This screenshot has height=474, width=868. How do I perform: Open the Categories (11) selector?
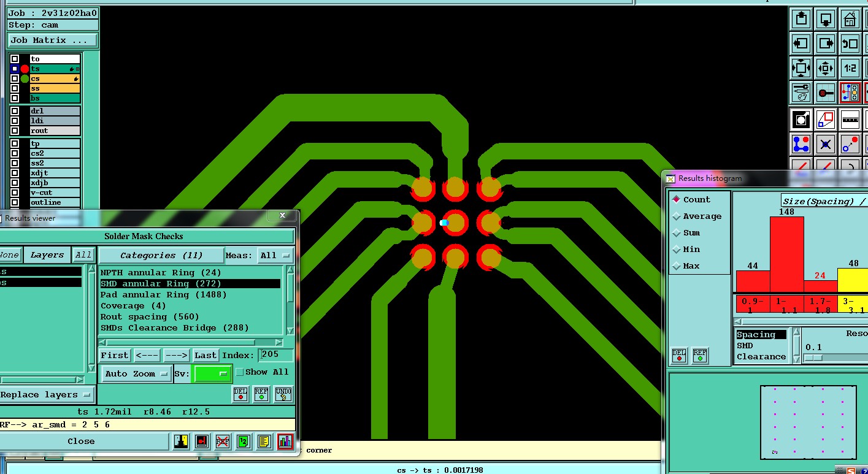point(161,255)
